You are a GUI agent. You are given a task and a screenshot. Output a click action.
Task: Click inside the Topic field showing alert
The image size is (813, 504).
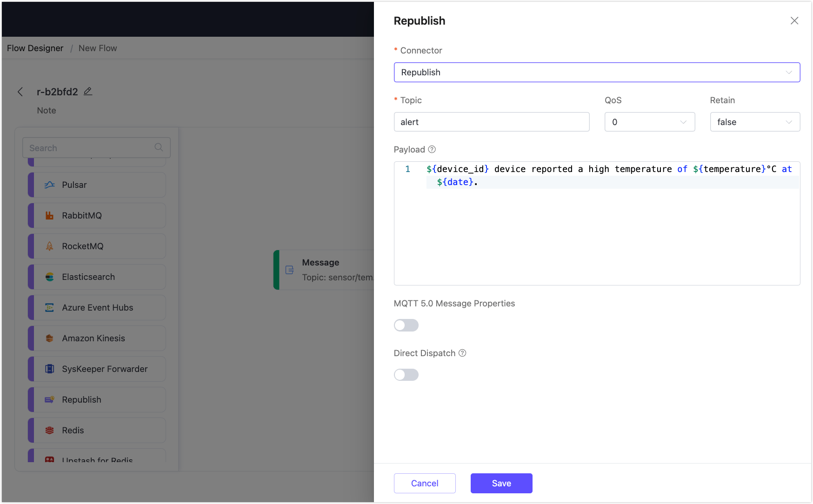tap(491, 122)
